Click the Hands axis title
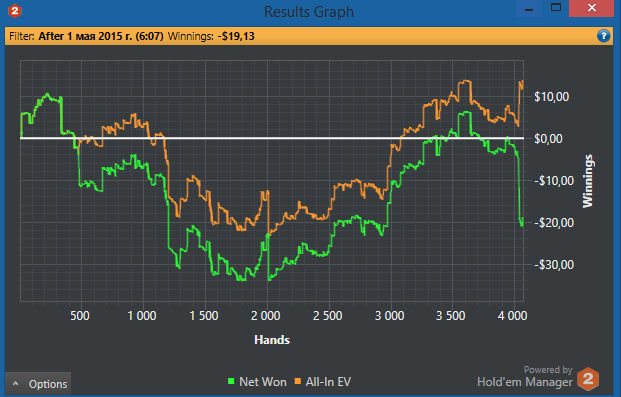Screen dimensions: 621x397 click(x=272, y=340)
